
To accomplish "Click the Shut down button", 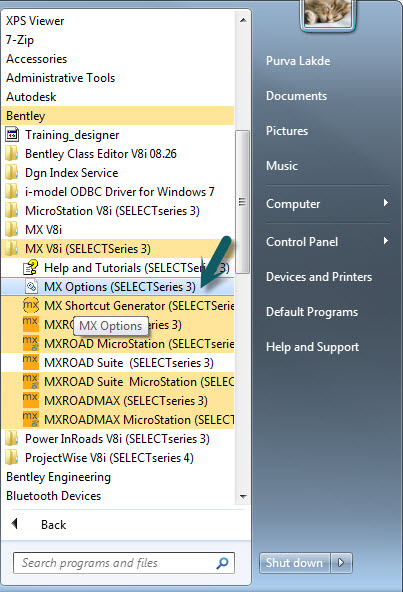I will (295, 563).
